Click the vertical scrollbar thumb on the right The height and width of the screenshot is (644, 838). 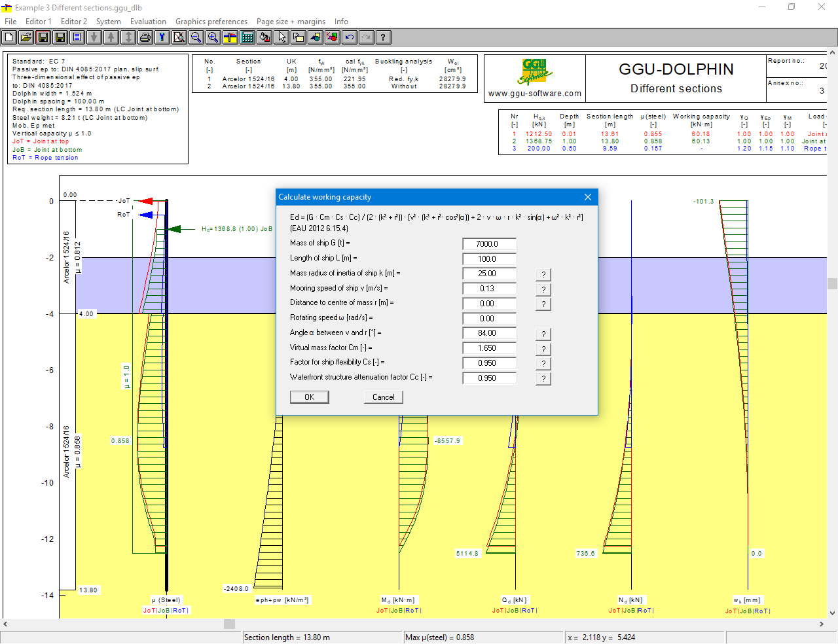click(x=832, y=283)
